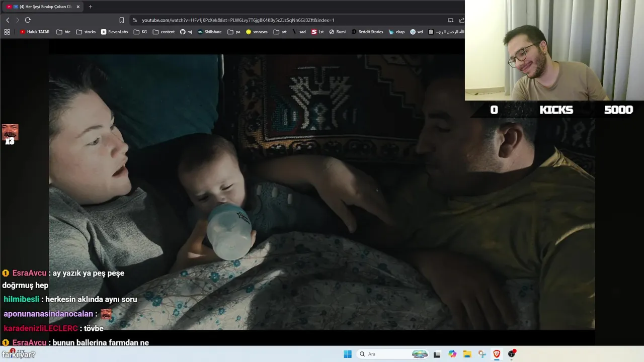Open the smnews bookmark

click(257, 32)
